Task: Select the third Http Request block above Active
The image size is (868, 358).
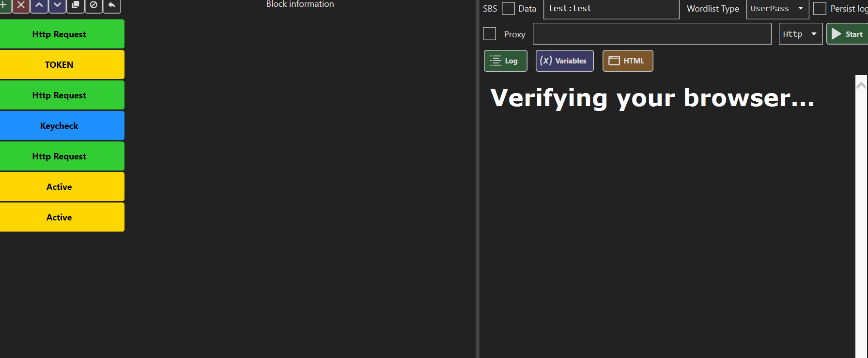Action: coord(62,156)
